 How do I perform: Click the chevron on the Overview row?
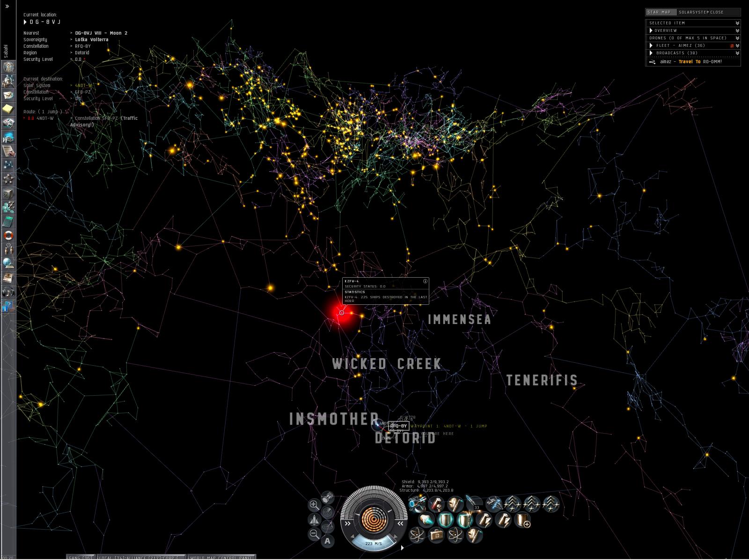[x=737, y=30]
